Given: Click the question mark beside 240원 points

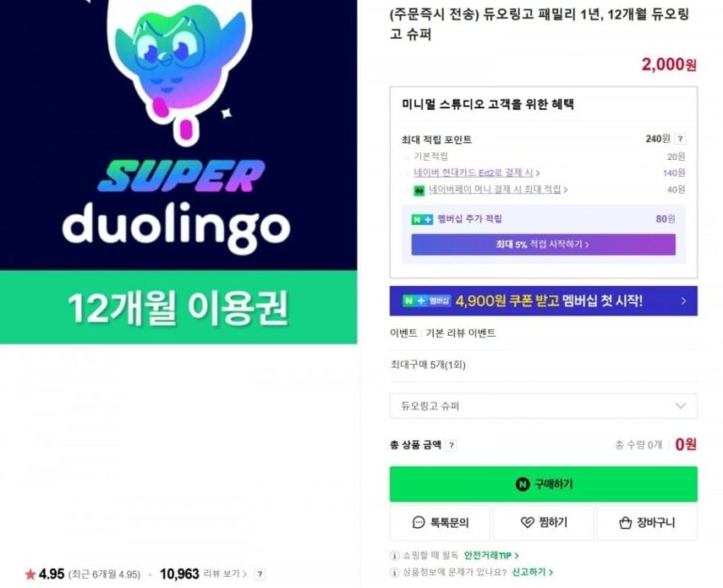Looking at the screenshot, I should tap(680, 138).
